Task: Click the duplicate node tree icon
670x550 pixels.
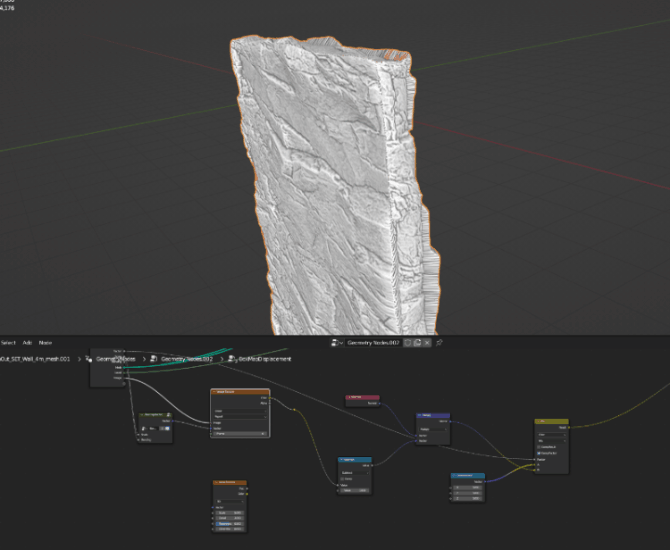Action: (417, 343)
